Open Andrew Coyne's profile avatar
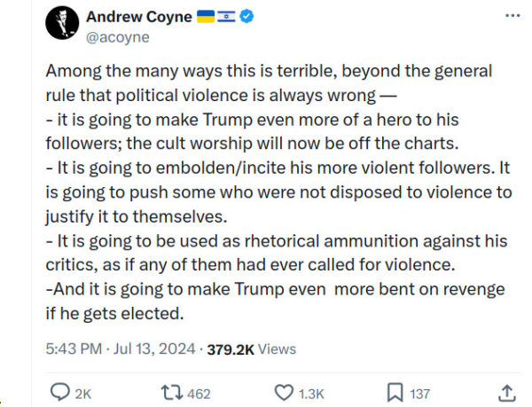 pyautogui.click(x=59, y=26)
